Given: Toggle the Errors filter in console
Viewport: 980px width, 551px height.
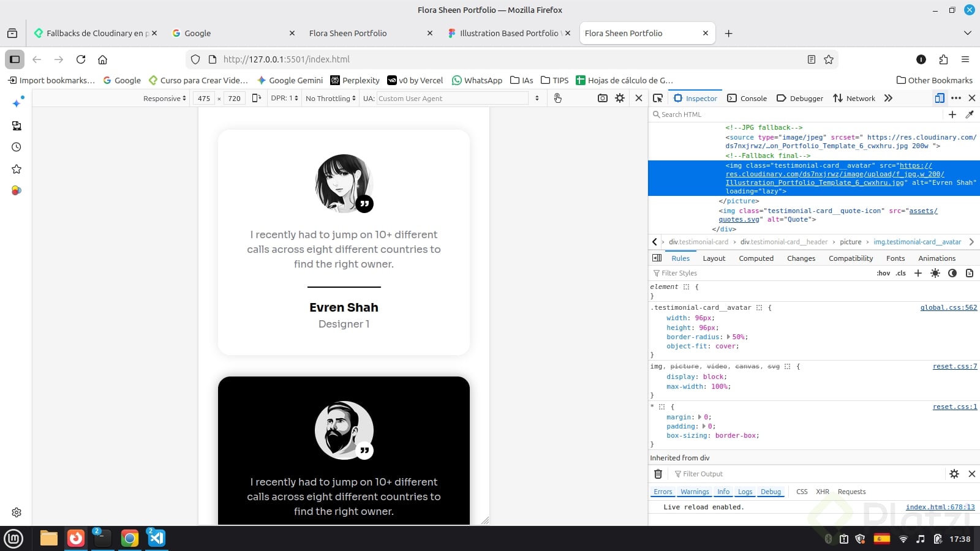Looking at the screenshot, I should (x=663, y=492).
